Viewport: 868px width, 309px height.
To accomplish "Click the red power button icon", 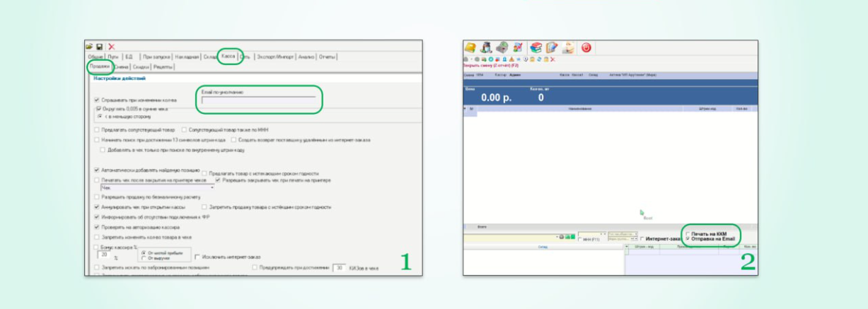I will [x=586, y=48].
